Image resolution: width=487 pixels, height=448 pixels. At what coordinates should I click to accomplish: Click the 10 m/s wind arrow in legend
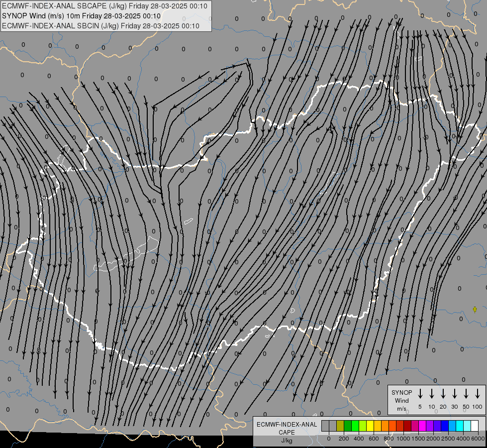point(431,394)
